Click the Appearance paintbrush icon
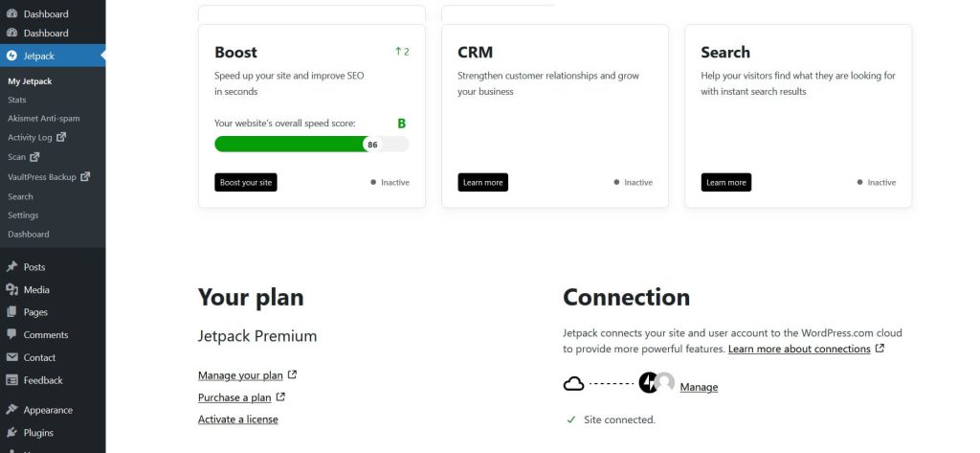 tap(11, 410)
